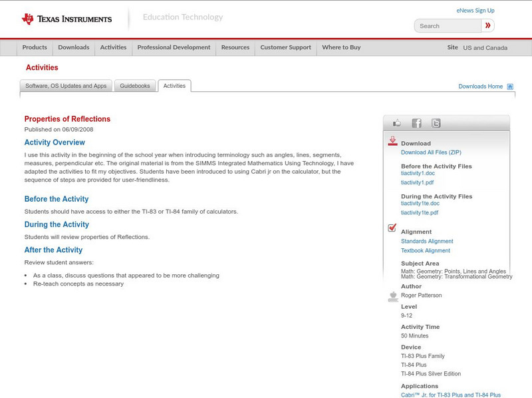This screenshot has height=398, width=532.
Task: Click TI-84 Plus Silver Edition entry
Action: point(431,373)
